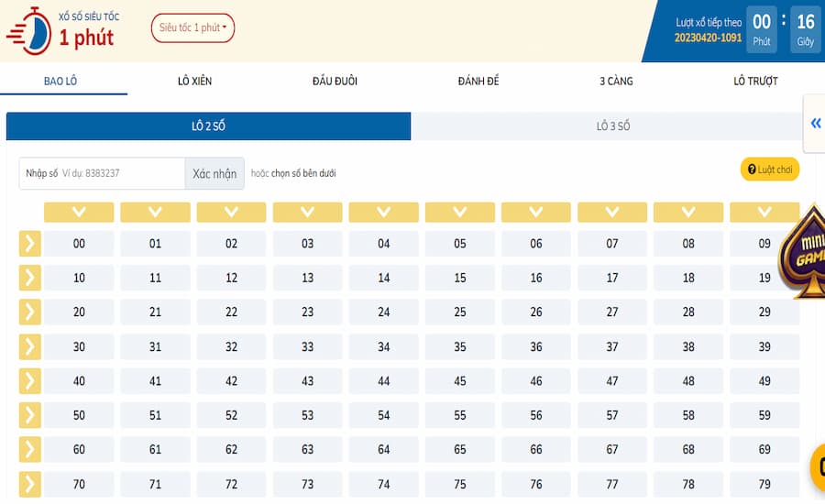This screenshot has width=825, height=504.
Task: Expand side panel with double chevron
Action: pos(815,124)
